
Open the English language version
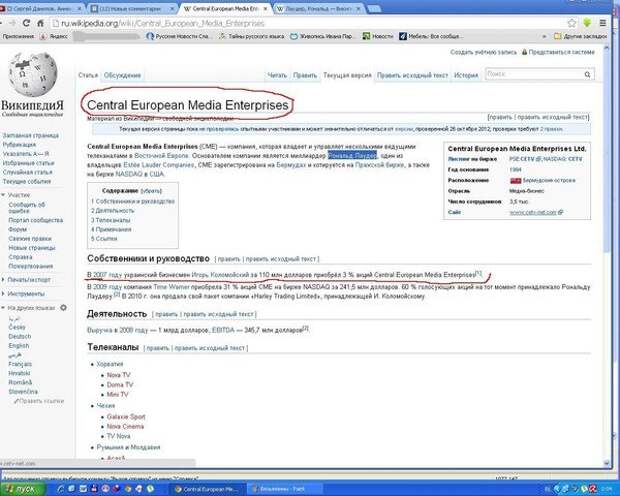[19, 345]
